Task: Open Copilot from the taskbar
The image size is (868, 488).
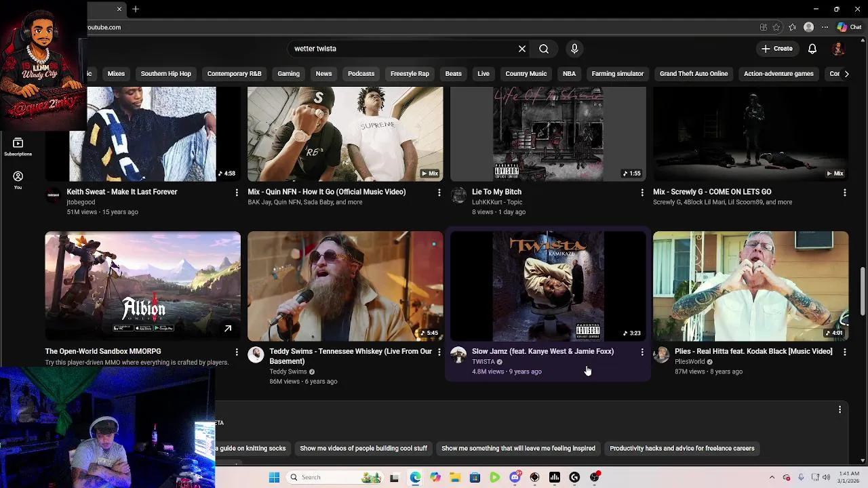Action: [x=435, y=477]
